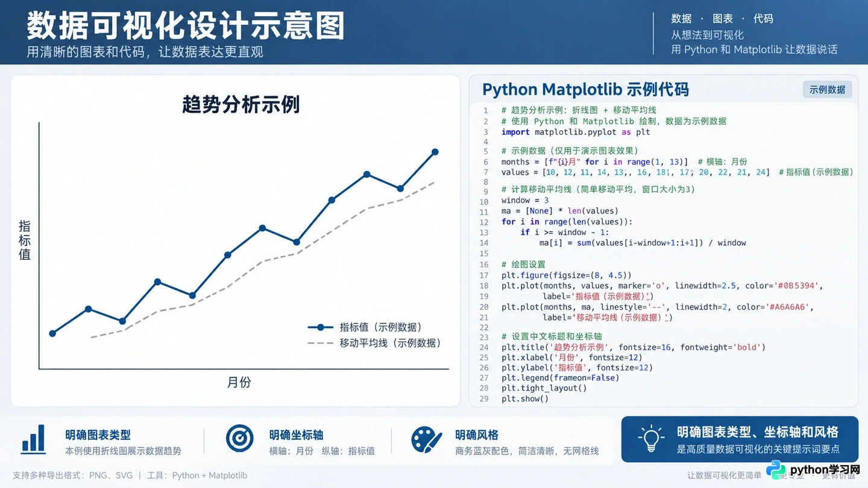The width and height of the screenshot is (868, 488).
Task: Click the bar chart icon beside 明确图表类型
Action: coord(33,439)
